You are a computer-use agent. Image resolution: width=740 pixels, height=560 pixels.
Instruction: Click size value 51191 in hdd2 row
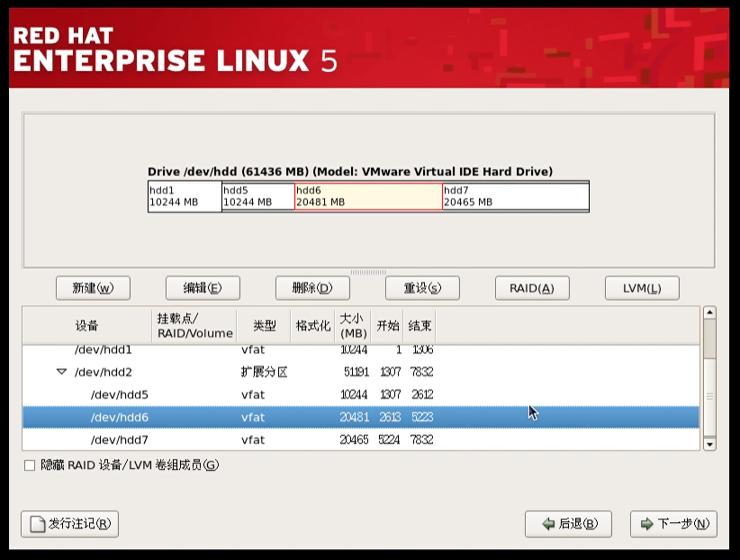click(x=356, y=372)
